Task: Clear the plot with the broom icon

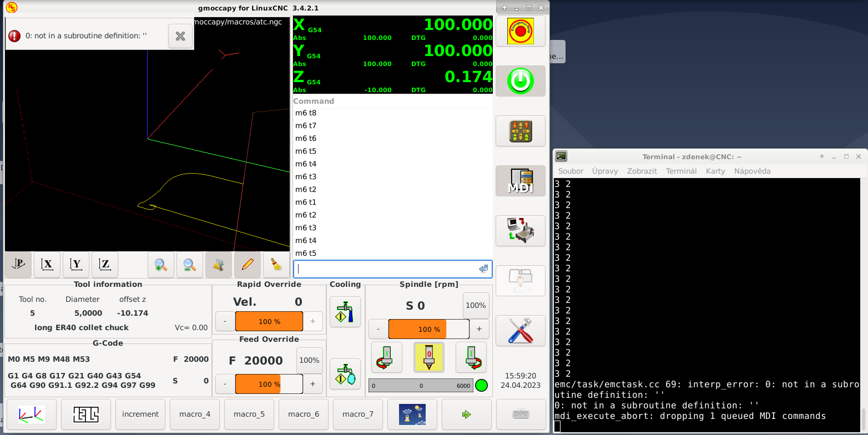Action: (276, 265)
